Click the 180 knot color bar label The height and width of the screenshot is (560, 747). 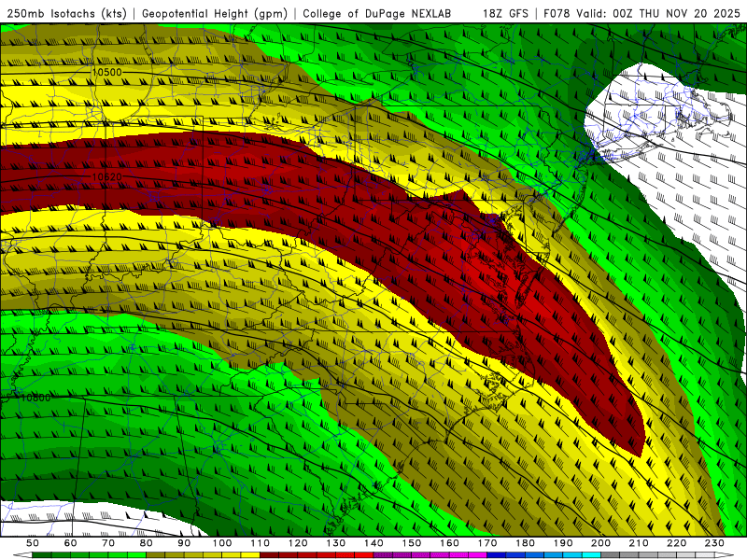click(x=525, y=543)
